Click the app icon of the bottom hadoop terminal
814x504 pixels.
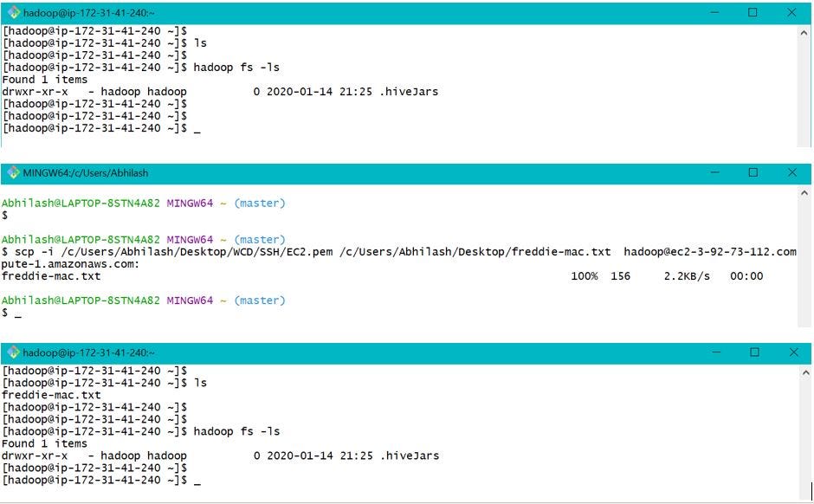14,352
